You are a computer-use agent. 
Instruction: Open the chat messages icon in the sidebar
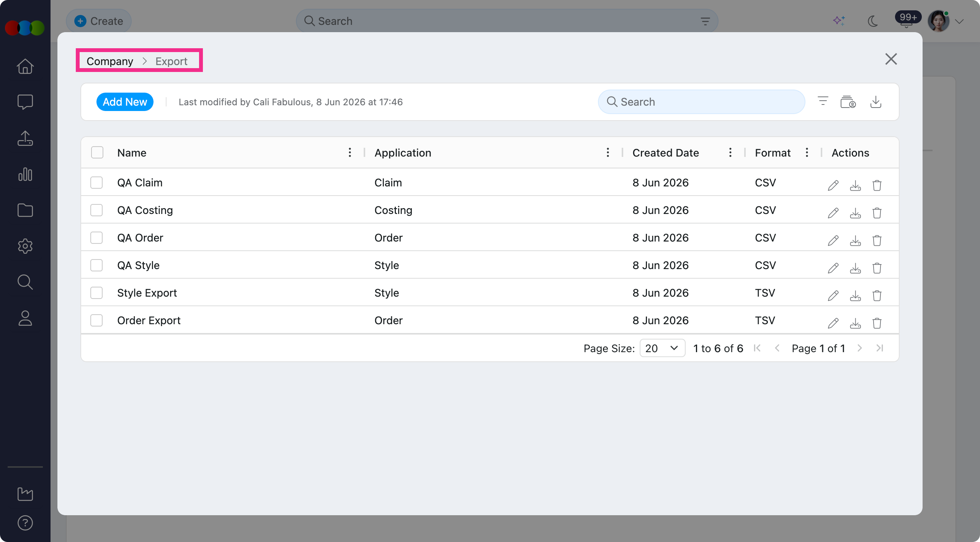[x=25, y=102]
